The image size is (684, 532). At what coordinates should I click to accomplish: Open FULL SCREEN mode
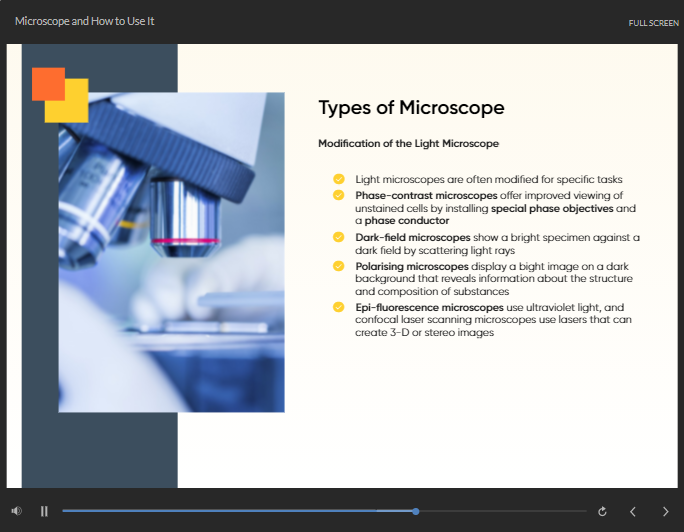(653, 23)
